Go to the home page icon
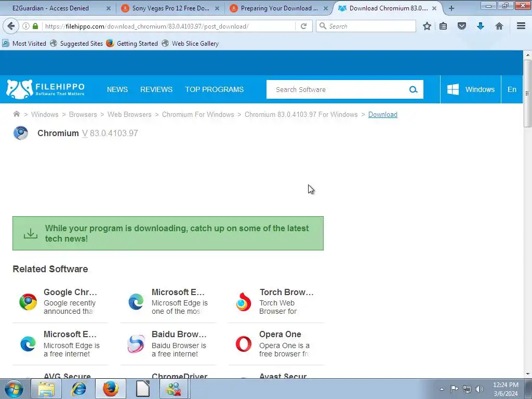532x399 pixels. (x=499, y=26)
